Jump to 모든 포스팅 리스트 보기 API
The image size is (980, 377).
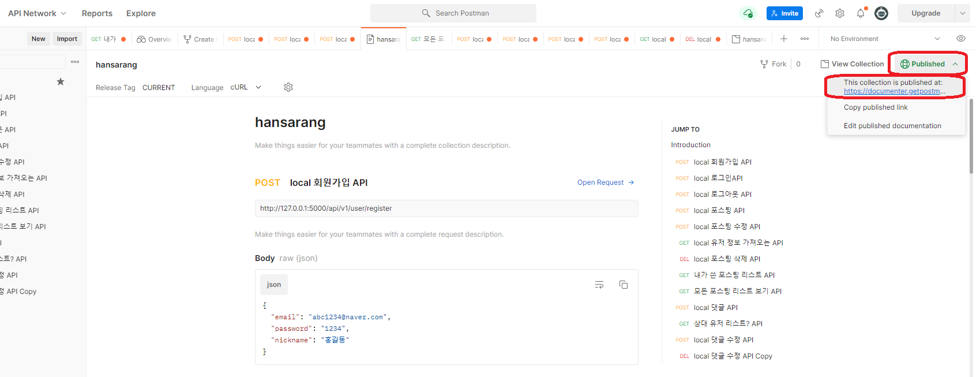(738, 292)
